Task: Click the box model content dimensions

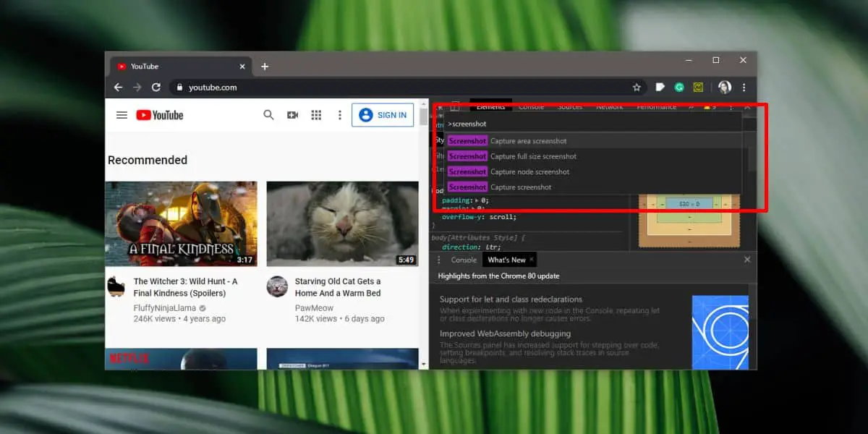Action: point(689,205)
